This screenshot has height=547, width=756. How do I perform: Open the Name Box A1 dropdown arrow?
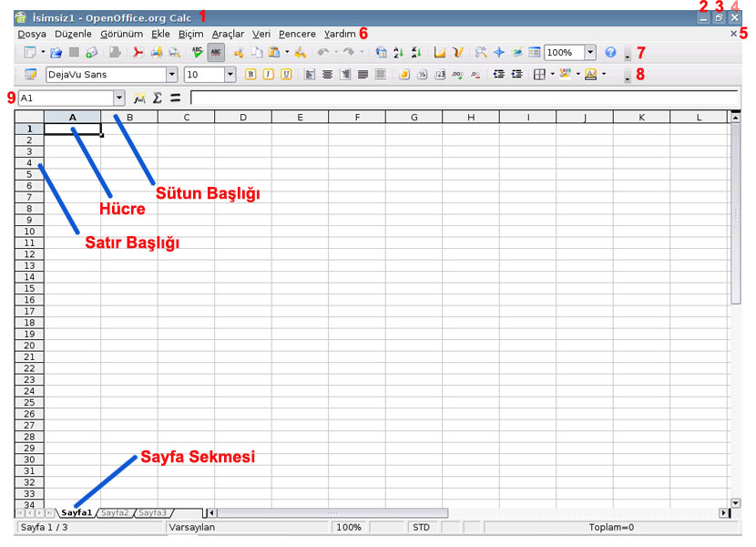coord(119,98)
